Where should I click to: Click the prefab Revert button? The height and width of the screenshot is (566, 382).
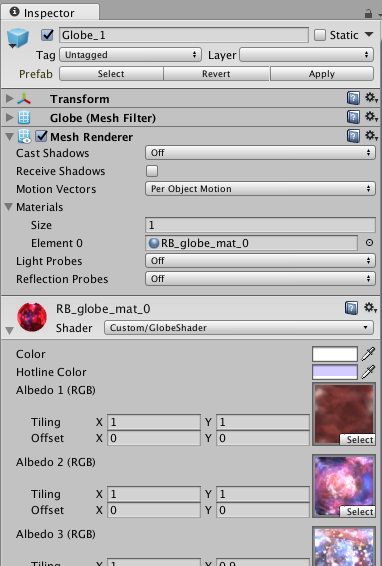tap(216, 74)
